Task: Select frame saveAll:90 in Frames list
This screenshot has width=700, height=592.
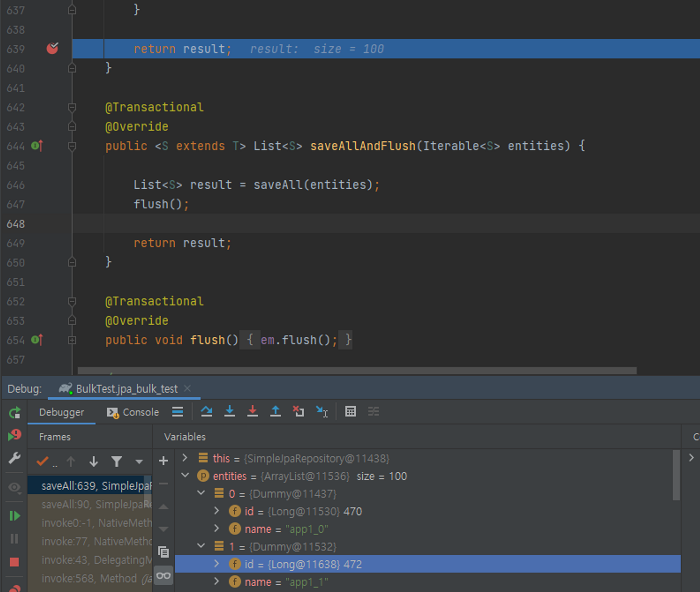Action: point(95,505)
